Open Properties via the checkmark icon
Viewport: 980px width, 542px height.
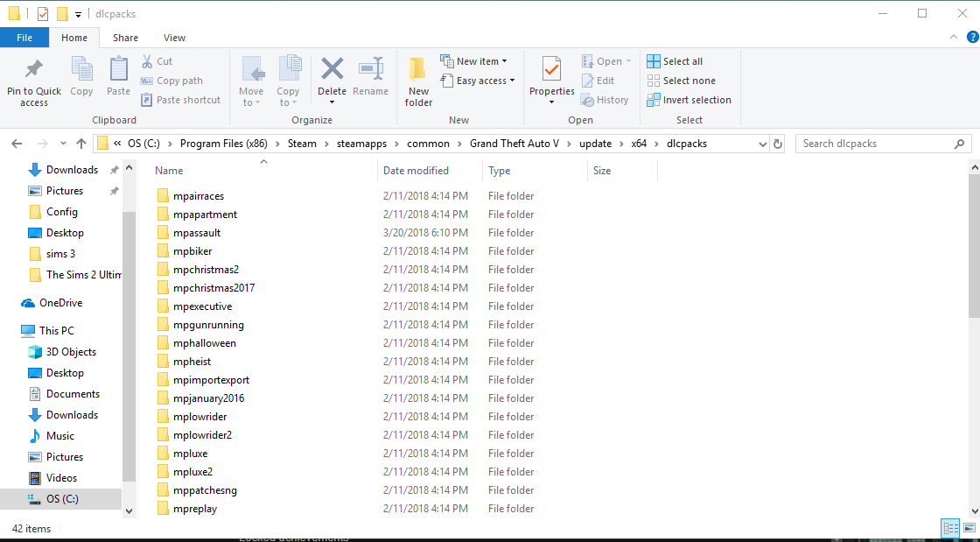click(x=552, y=69)
